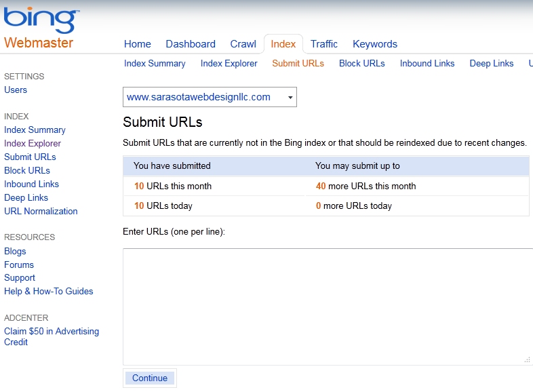The width and height of the screenshot is (533, 392).
Task: Open the Forums resource link
Action: tap(19, 265)
